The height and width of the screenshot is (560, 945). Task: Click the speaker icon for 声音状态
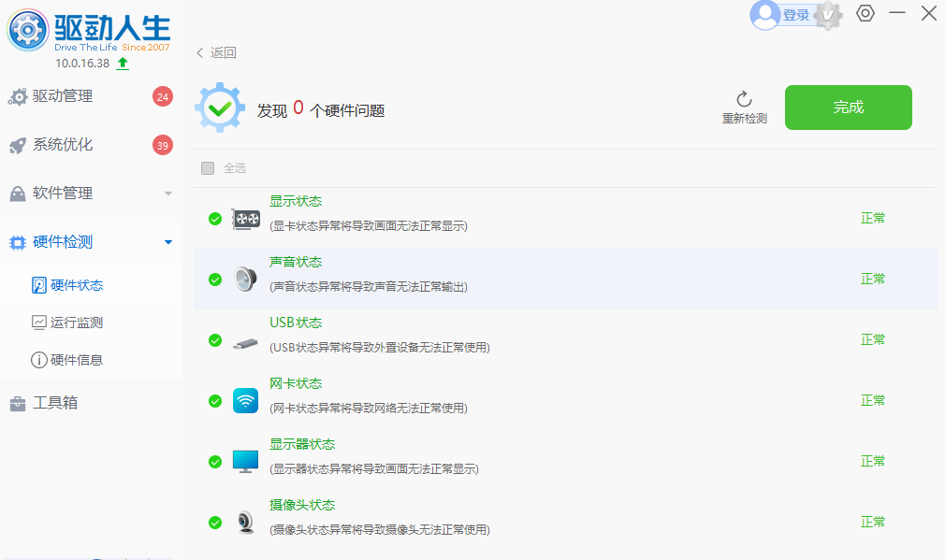pos(244,278)
